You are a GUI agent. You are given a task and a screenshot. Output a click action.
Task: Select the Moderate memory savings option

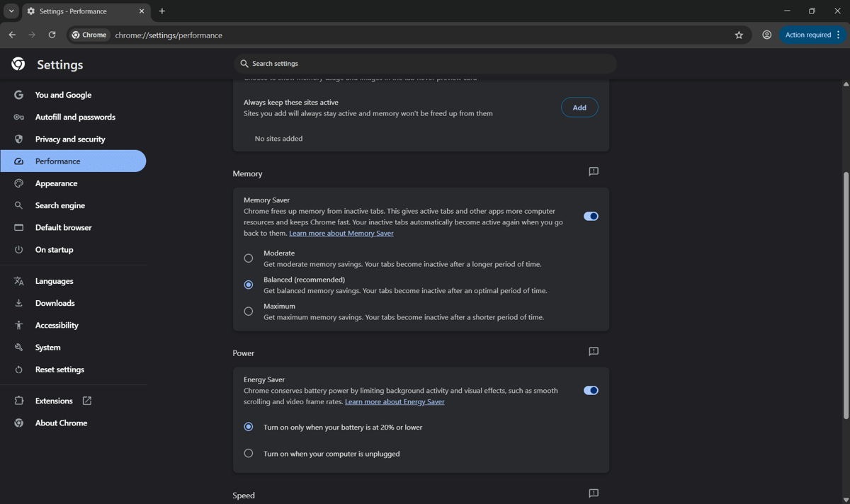point(249,258)
